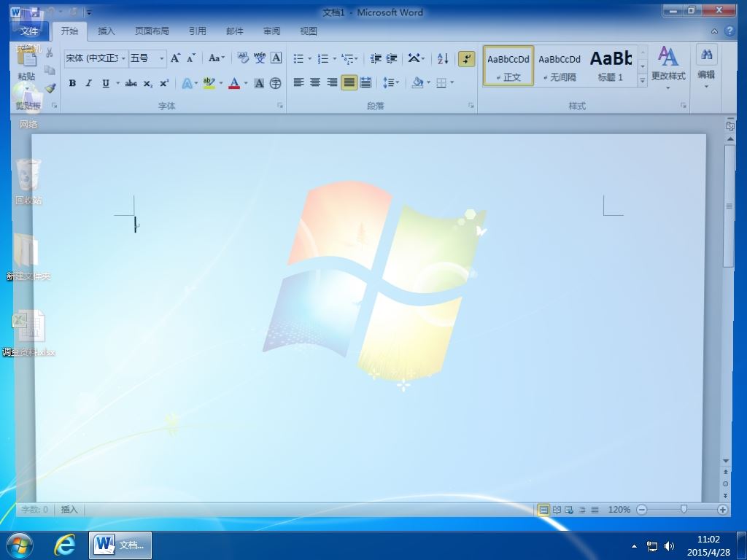This screenshot has height=560, width=747.
Task: Toggle subscript formatting
Action: [x=148, y=83]
